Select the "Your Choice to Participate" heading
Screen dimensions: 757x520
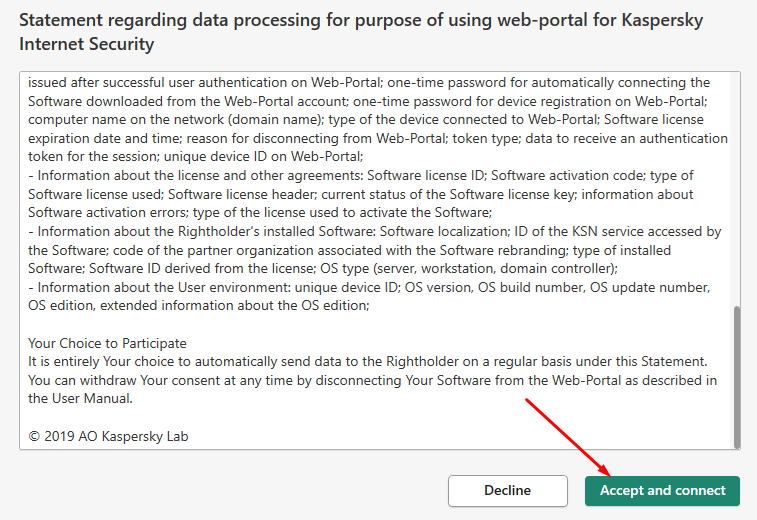click(x=107, y=343)
